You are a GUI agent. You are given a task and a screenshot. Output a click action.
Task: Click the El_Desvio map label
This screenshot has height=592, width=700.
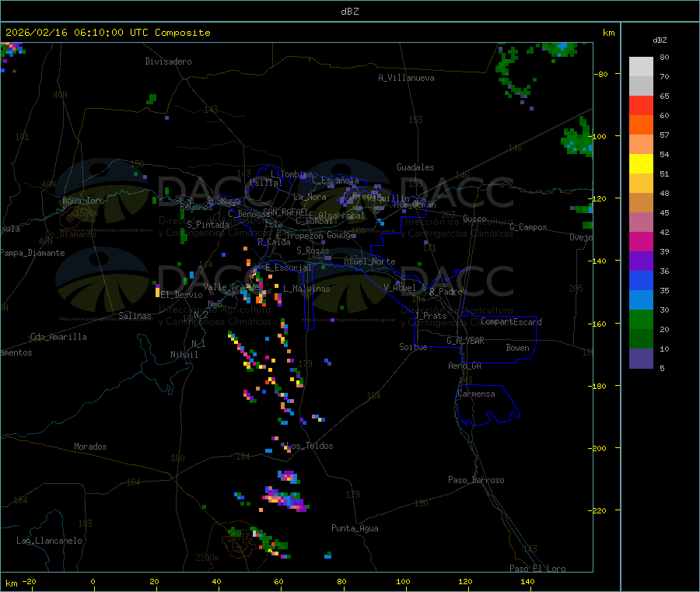181,295
